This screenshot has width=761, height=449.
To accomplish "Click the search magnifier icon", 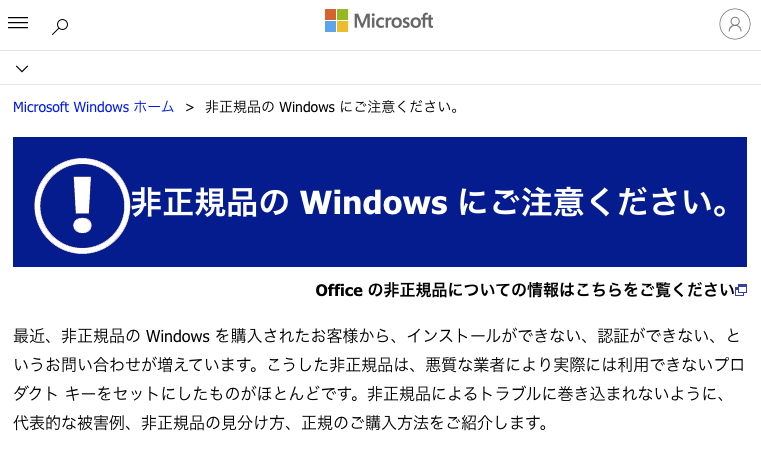I will 60,26.
